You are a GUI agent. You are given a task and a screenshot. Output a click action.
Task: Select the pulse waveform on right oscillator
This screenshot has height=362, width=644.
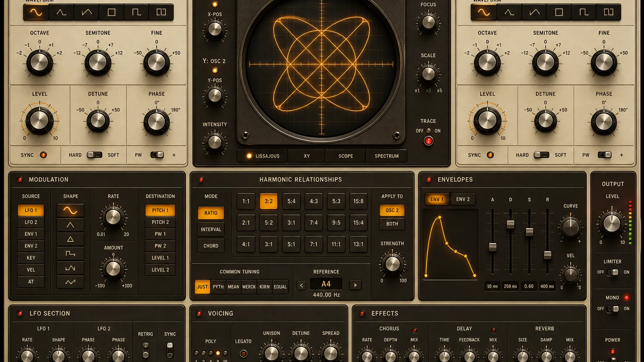pyautogui.click(x=584, y=12)
